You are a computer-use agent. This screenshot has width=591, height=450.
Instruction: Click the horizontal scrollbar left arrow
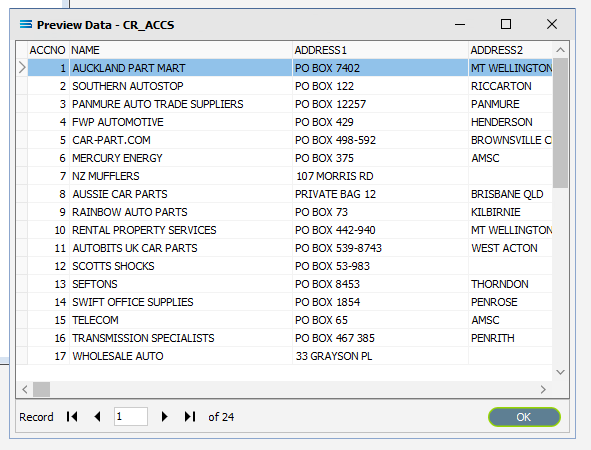[25, 389]
